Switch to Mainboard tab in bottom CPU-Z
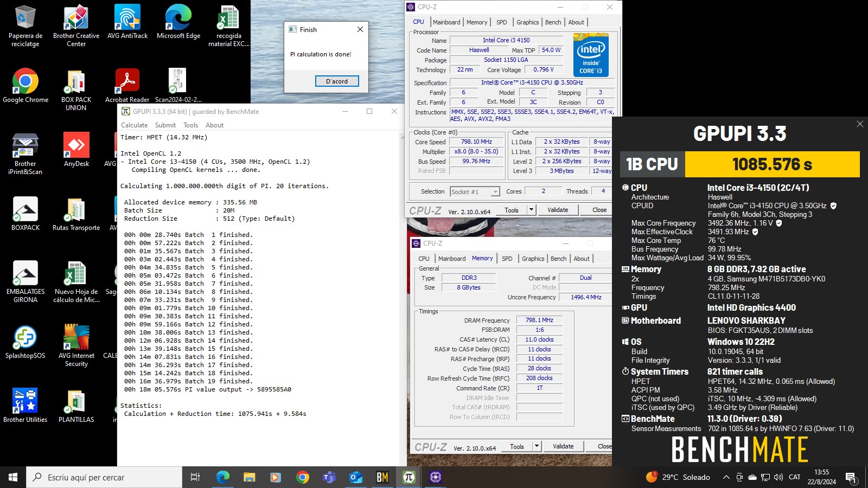 point(452,259)
